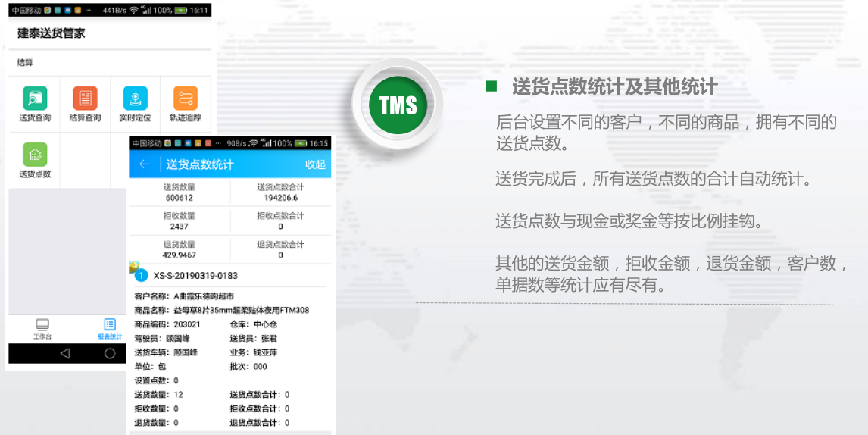The height and width of the screenshot is (435, 868).
Task: Tap numbered badge 1 of order
Action: [141, 275]
